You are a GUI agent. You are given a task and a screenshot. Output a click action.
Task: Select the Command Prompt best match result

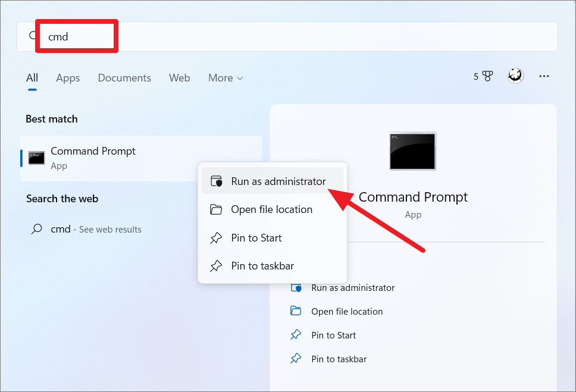tap(141, 158)
